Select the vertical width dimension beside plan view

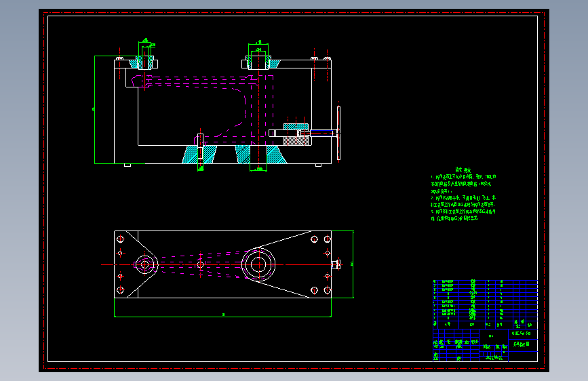click(352, 264)
